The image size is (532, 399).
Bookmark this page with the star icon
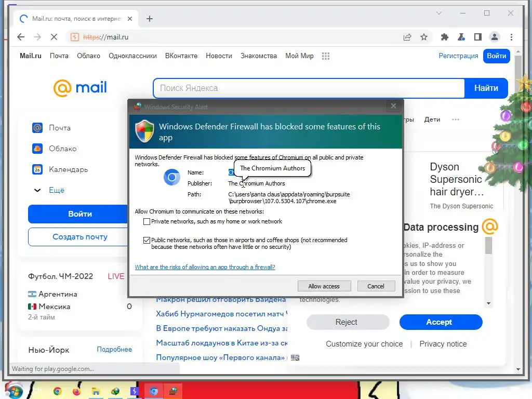pyautogui.click(x=424, y=37)
